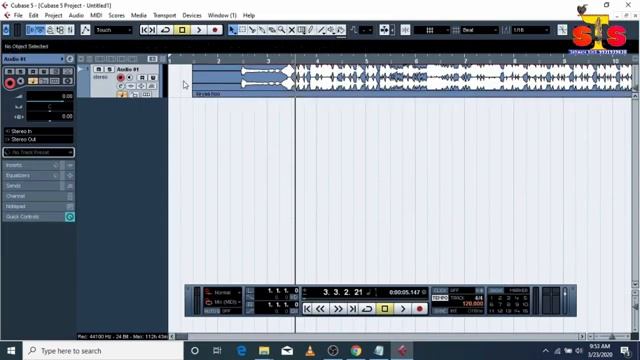Expand Audio 01 inspector header dropdown
Viewport: 640px width, 360px height.
tap(62, 59)
